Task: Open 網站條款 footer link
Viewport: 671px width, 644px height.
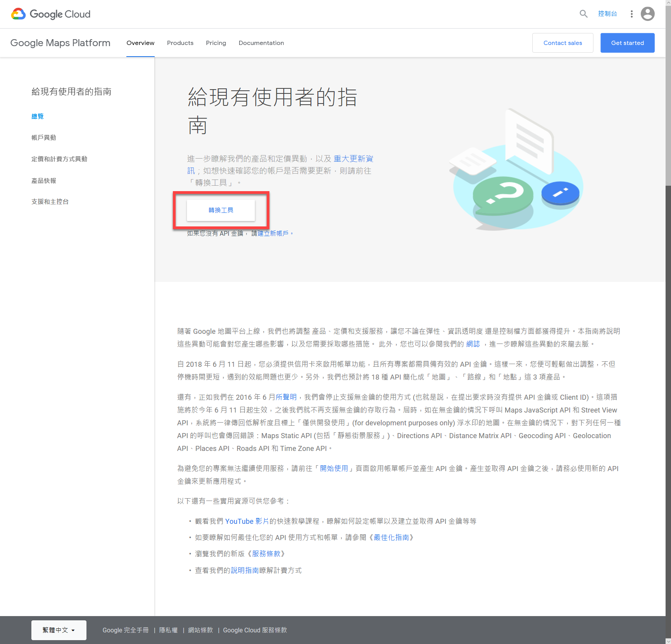Action: click(200, 630)
